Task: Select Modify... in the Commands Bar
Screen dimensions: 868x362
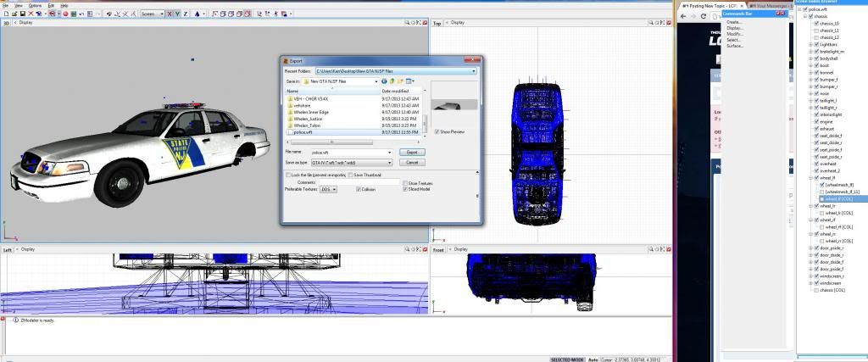Action: 734,34
